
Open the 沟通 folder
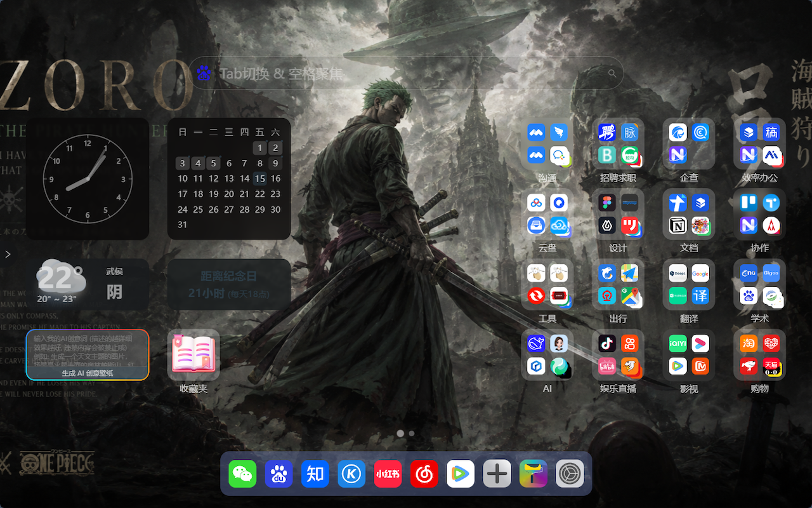click(547, 144)
